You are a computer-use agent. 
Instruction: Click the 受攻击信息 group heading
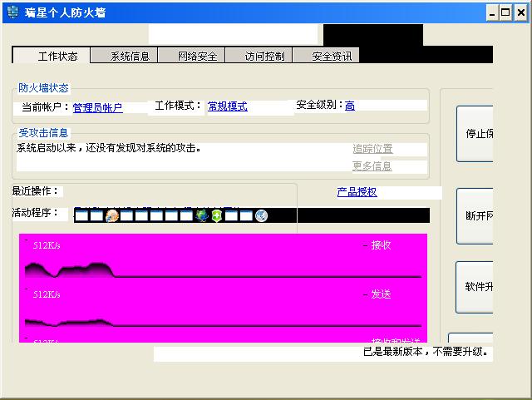coord(43,133)
